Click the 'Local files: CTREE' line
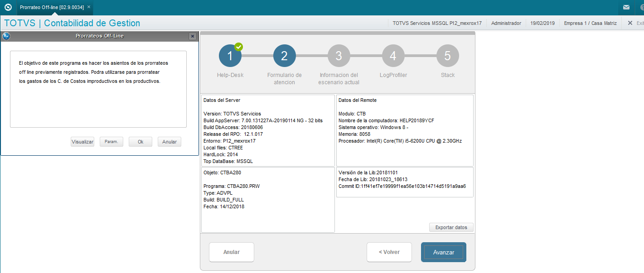644x273 pixels. (223, 148)
